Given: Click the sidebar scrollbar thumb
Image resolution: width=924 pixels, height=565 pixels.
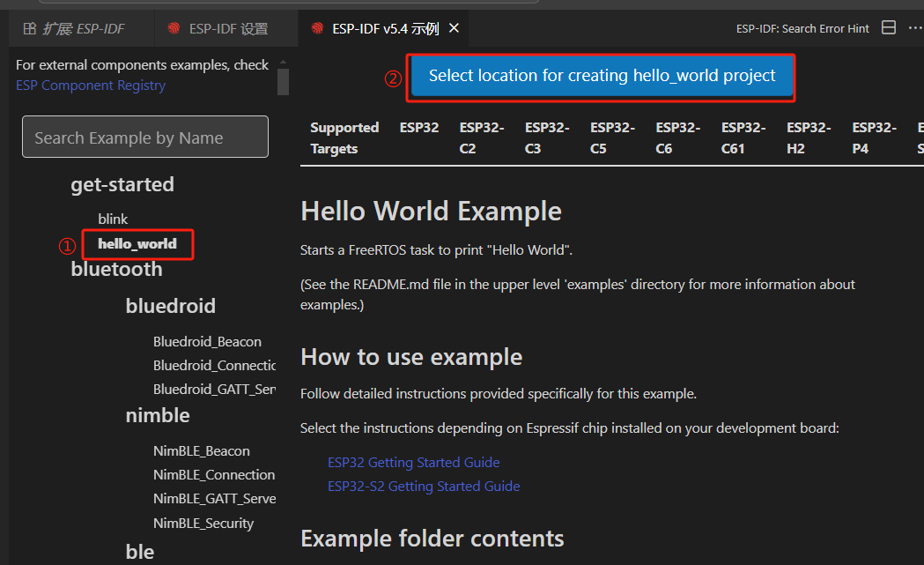Looking at the screenshot, I should (283, 81).
